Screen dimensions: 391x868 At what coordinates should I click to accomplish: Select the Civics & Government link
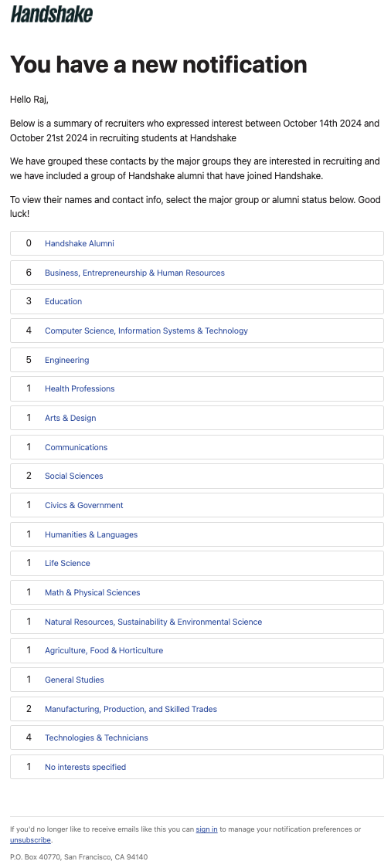click(x=83, y=505)
